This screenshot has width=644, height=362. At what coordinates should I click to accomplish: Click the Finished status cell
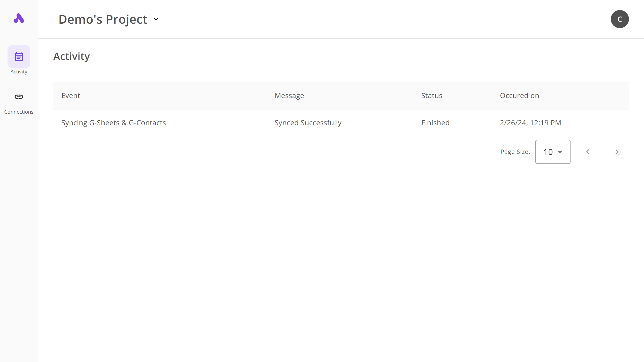pos(435,123)
